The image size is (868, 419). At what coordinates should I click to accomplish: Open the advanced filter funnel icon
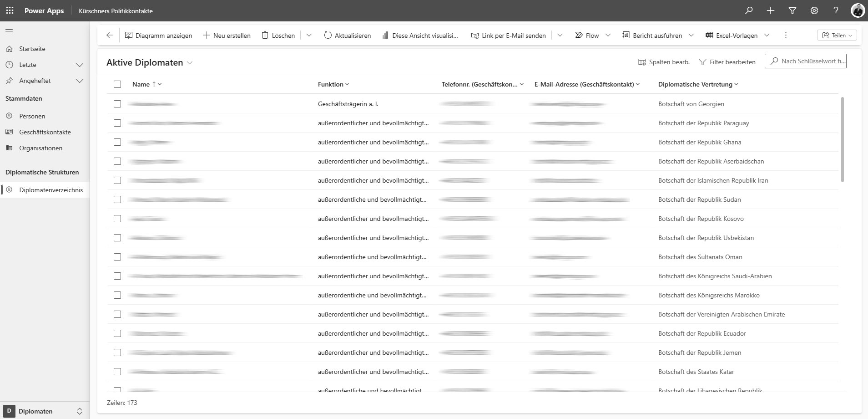[x=792, y=10]
